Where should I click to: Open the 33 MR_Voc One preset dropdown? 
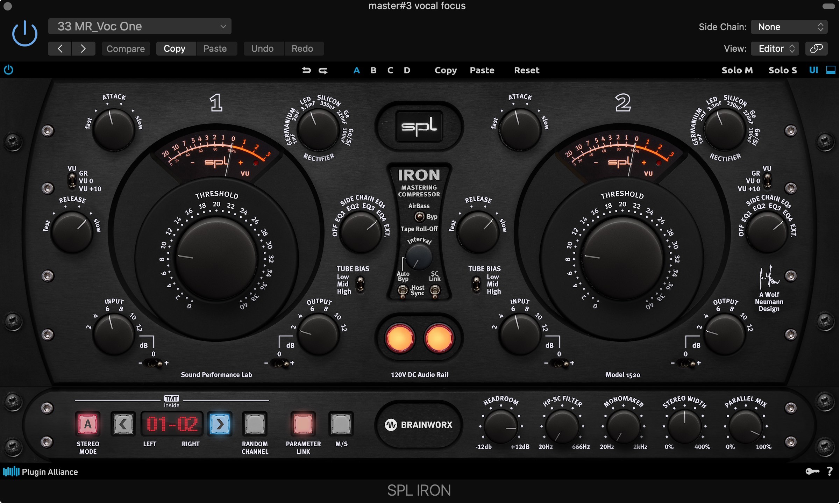coord(140,27)
